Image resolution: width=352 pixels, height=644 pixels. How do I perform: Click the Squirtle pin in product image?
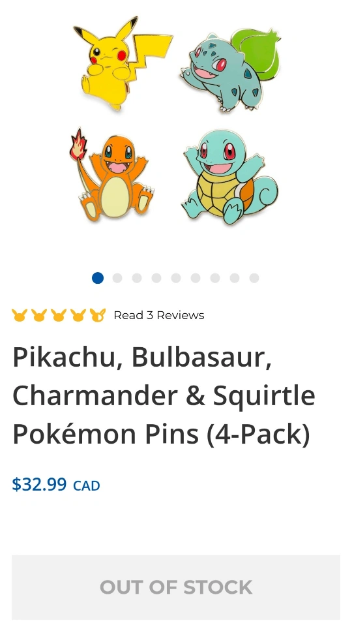(229, 177)
